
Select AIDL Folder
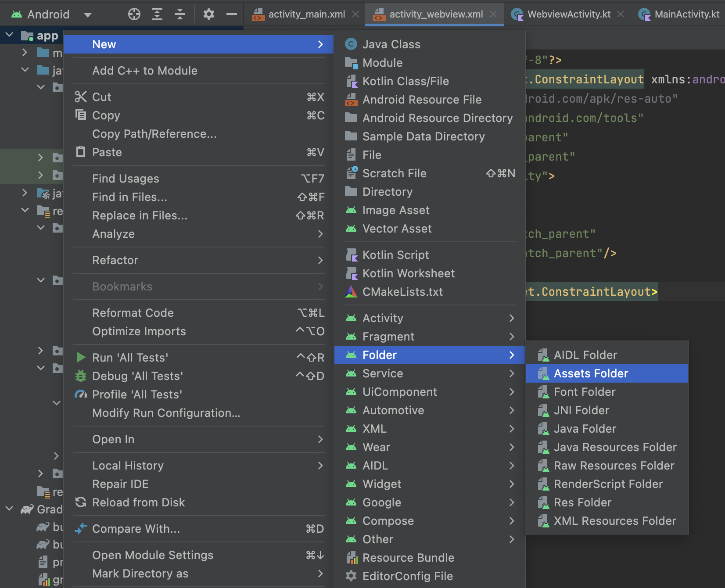(x=607, y=355)
